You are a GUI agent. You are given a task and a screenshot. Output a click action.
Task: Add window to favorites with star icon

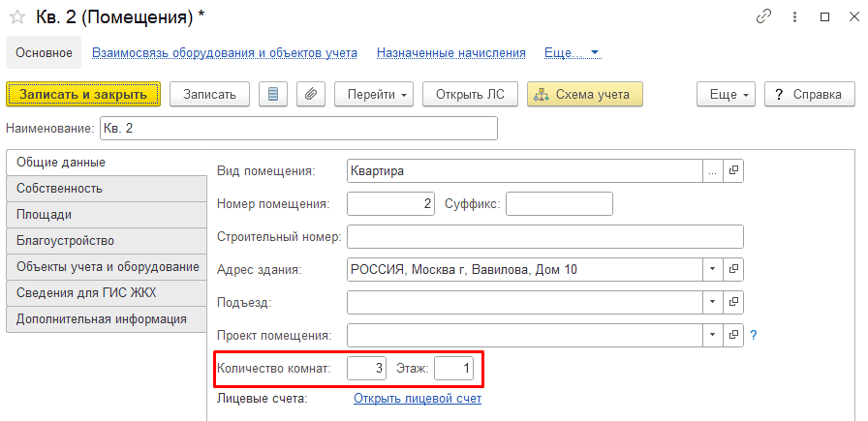17,17
